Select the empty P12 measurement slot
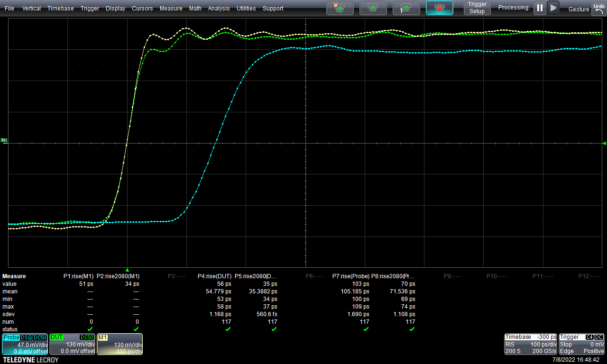Viewport: 607px width, 364px height. click(589, 276)
